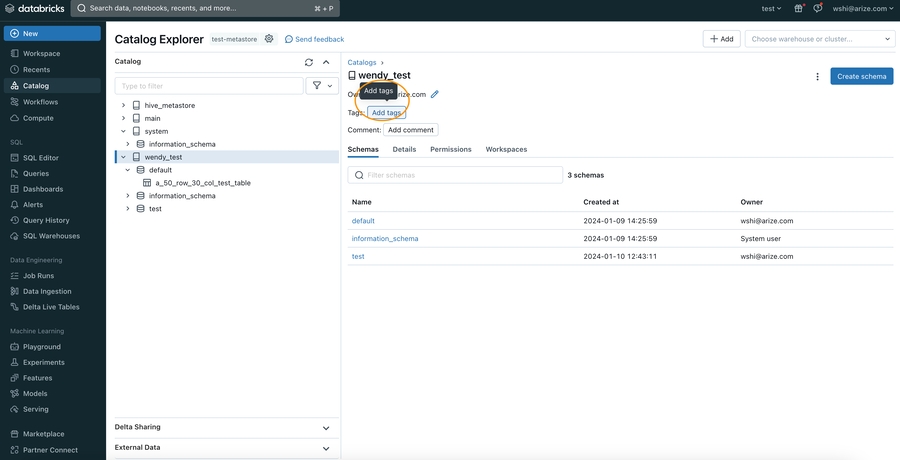This screenshot has height=460, width=900.
Task: Collapse the system catalog
Action: coord(123,131)
